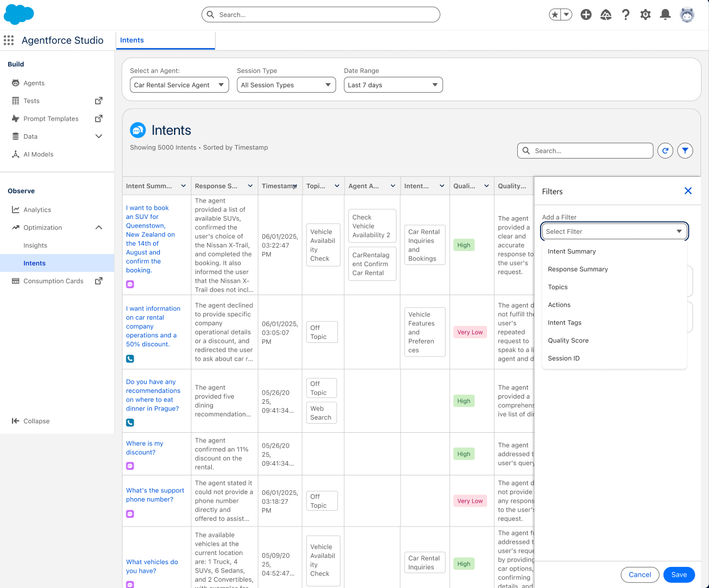The image size is (709, 588).
Task: Open the Analytics icon under Observe
Action: [15, 209]
